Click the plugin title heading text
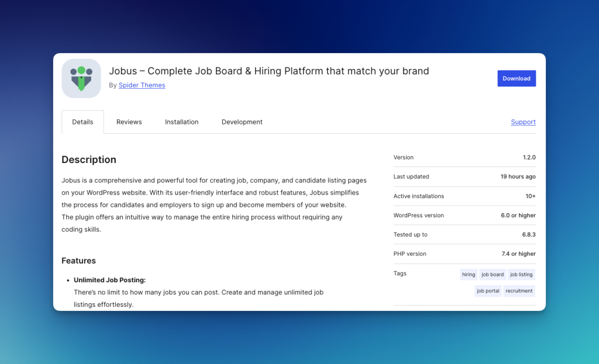The width and height of the screenshot is (599, 364). click(x=269, y=71)
